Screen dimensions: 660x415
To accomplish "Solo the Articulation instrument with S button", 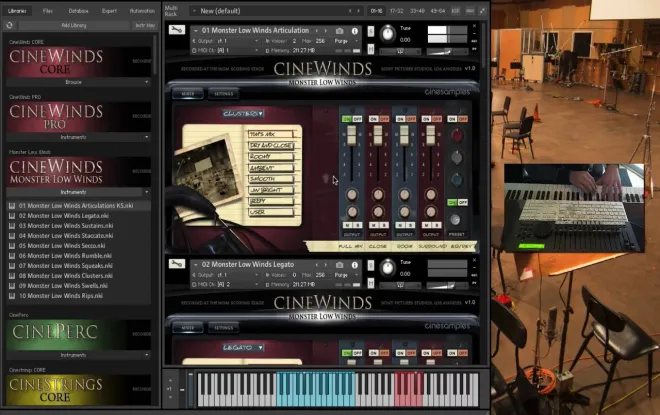I will (371, 32).
